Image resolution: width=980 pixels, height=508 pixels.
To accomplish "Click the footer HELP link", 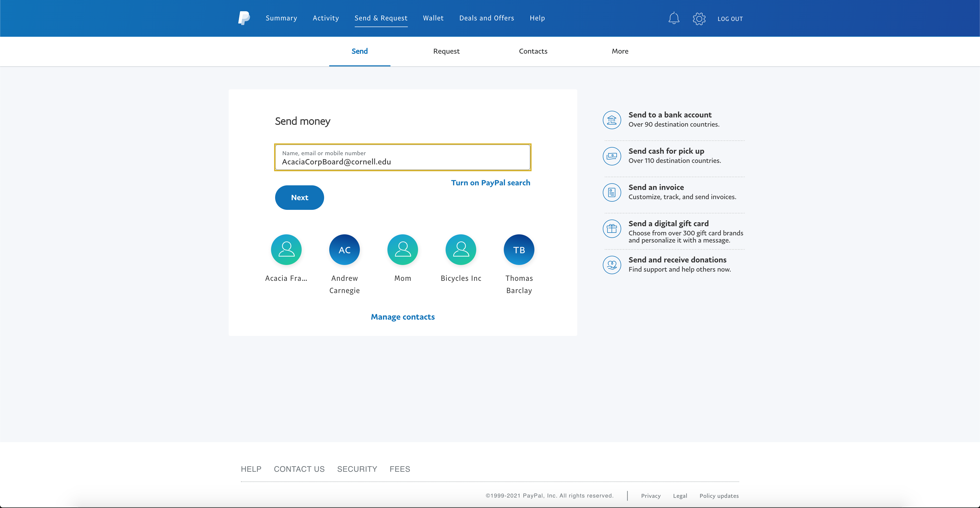I will point(251,469).
